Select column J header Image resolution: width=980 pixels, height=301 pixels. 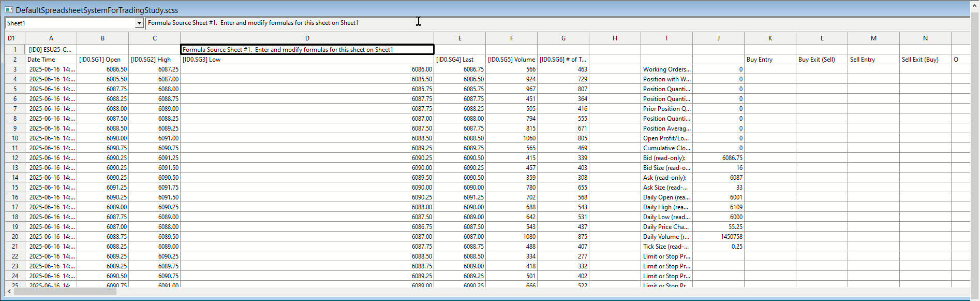click(718, 38)
